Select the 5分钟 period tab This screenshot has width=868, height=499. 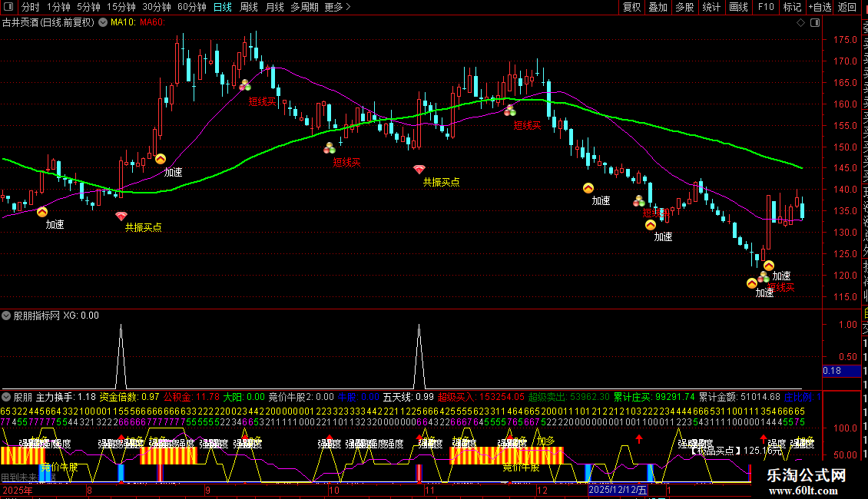(x=88, y=7)
